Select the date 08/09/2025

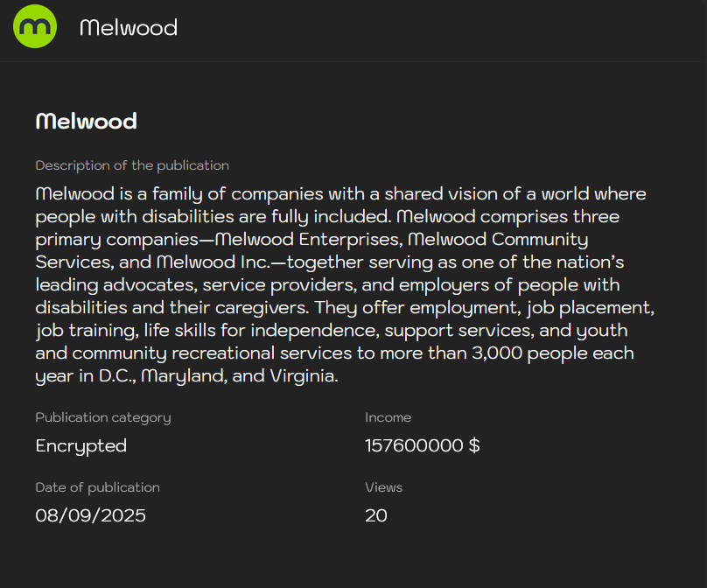coord(90,515)
